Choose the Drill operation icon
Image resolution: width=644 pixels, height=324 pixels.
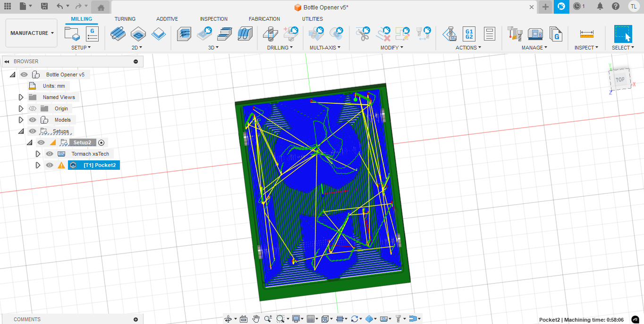coord(270,34)
